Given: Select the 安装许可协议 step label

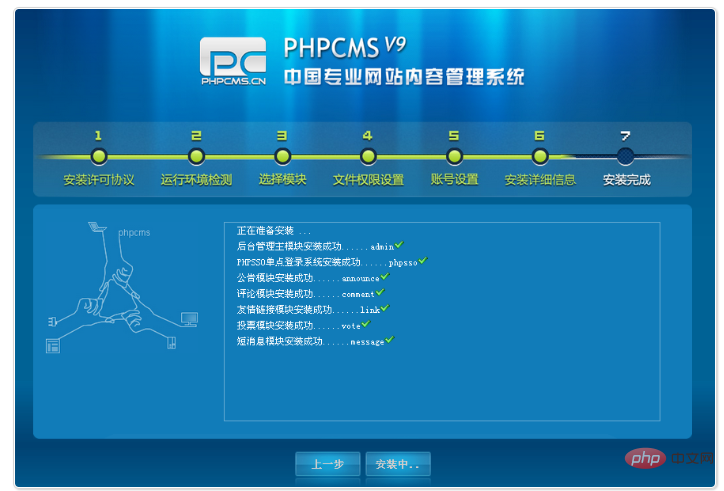Looking at the screenshot, I should (x=99, y=180).
